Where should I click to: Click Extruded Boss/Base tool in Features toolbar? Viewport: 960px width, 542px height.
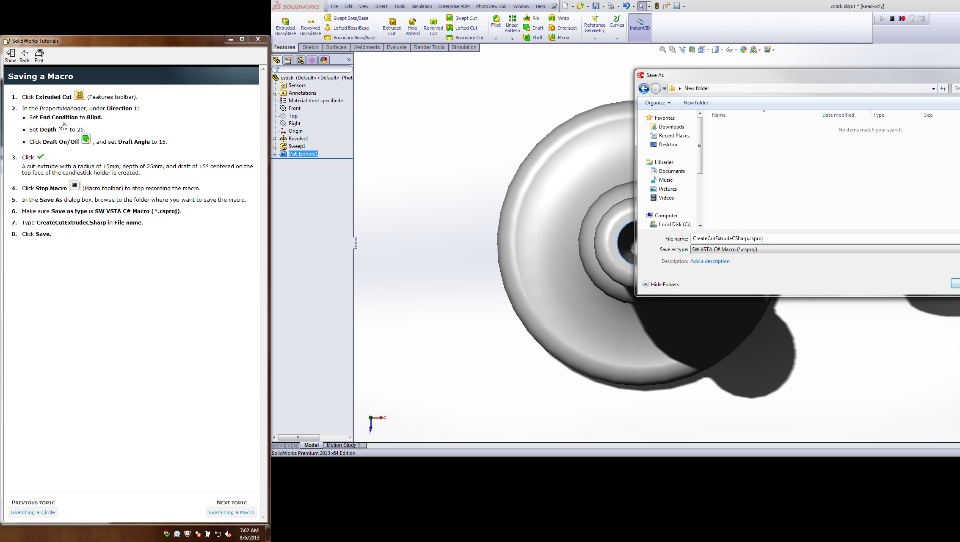click(285, 26)
